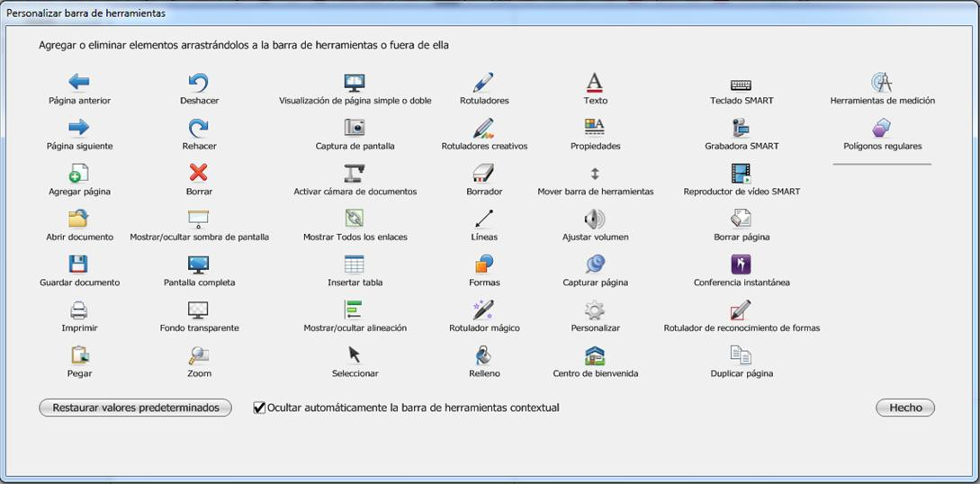Click the Rotulador mágico icon
This screenshot has width=980, height=484.
pos(483,309)
